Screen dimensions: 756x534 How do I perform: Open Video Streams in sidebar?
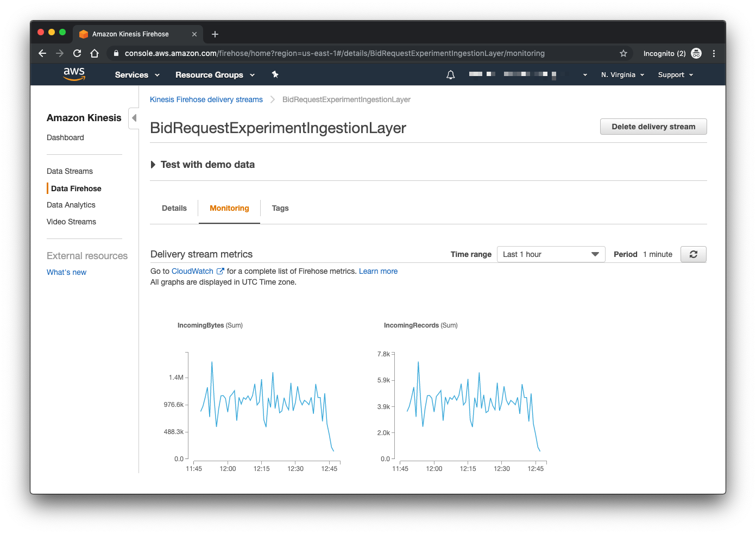point(71,222)
